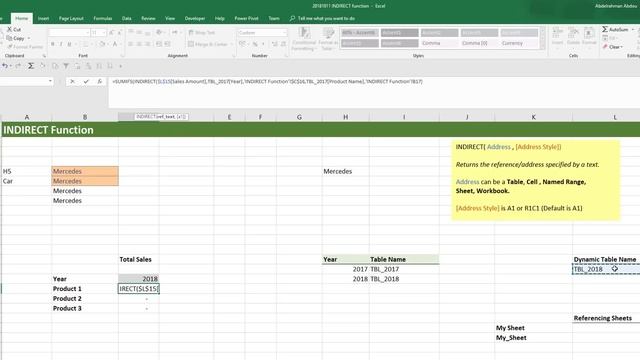Toggle Underline formatting

click(x=69, y=44)
